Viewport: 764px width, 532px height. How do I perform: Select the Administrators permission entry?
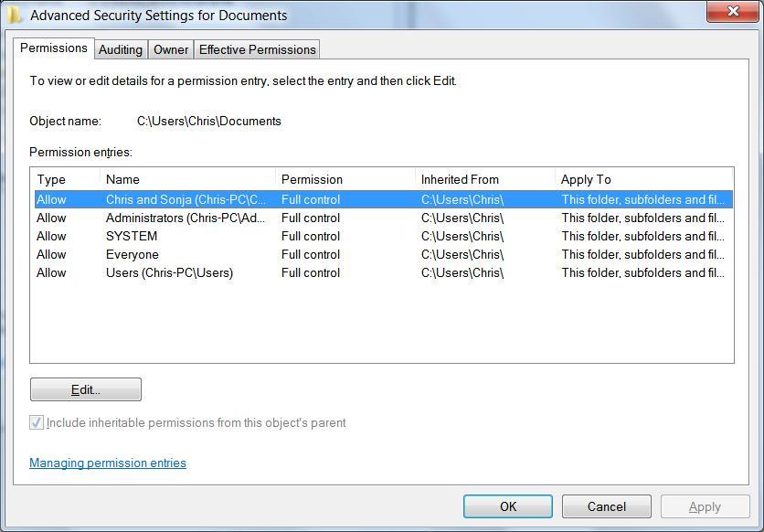[x=186, y=218]
